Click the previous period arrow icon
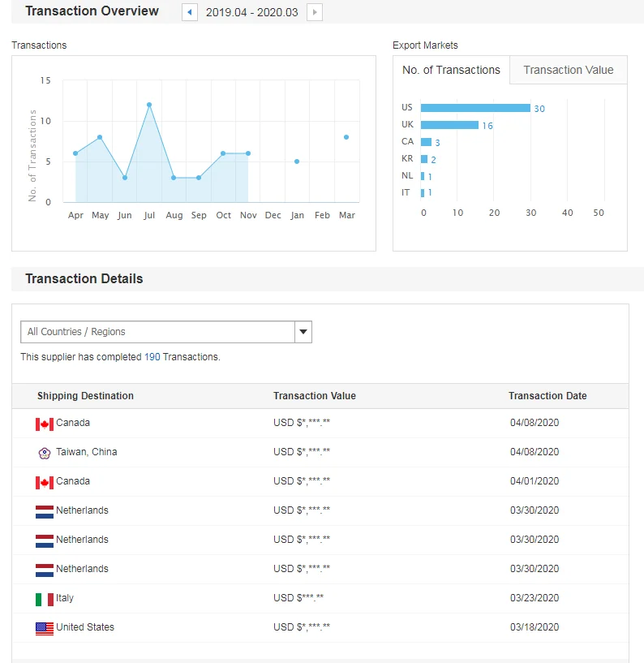The height and width of the screenshot is (663, 644). tap(190, 12)
